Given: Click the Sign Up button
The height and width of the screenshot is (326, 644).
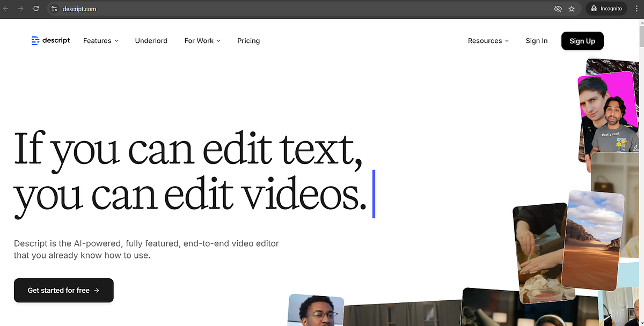Looking at the screenshot, I should click(582, 41).
